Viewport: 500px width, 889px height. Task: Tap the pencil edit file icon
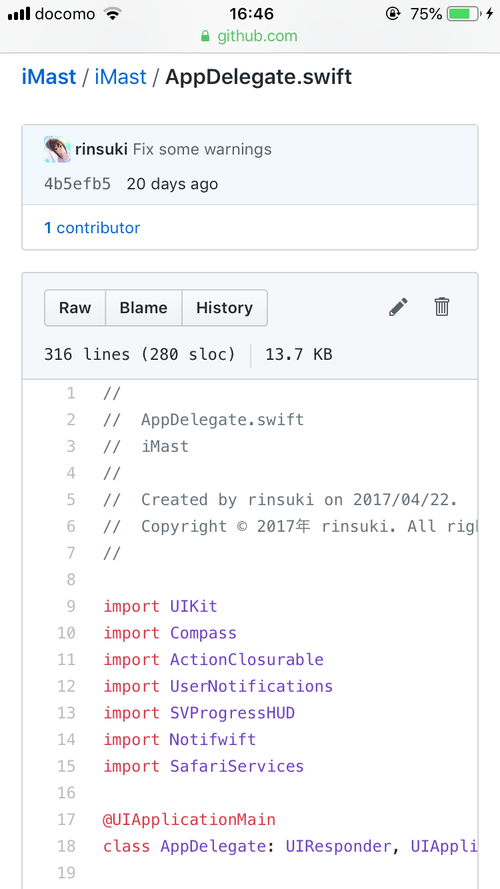pyautogui.click(x=398, y=307)
